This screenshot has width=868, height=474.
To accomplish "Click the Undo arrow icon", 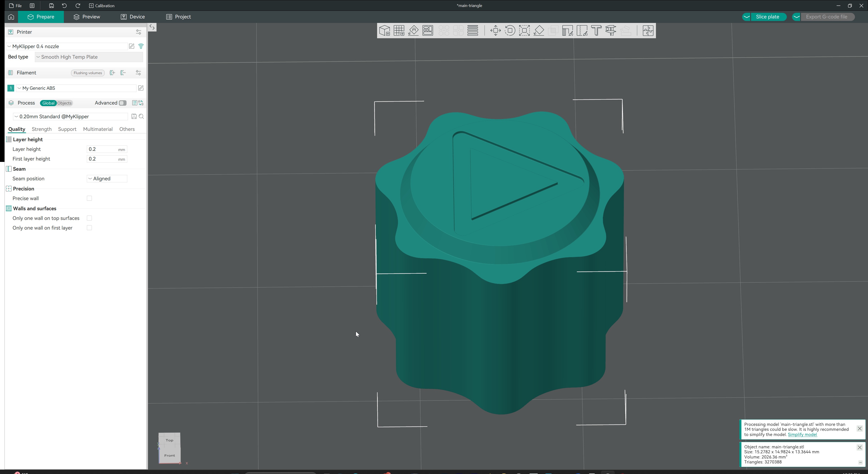I will point(64,6).
